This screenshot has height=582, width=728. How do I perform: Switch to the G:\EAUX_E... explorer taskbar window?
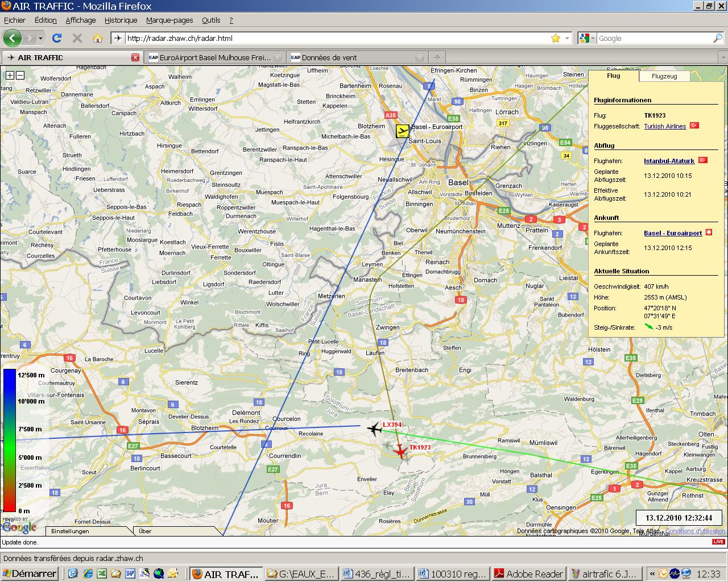point(301,573)
